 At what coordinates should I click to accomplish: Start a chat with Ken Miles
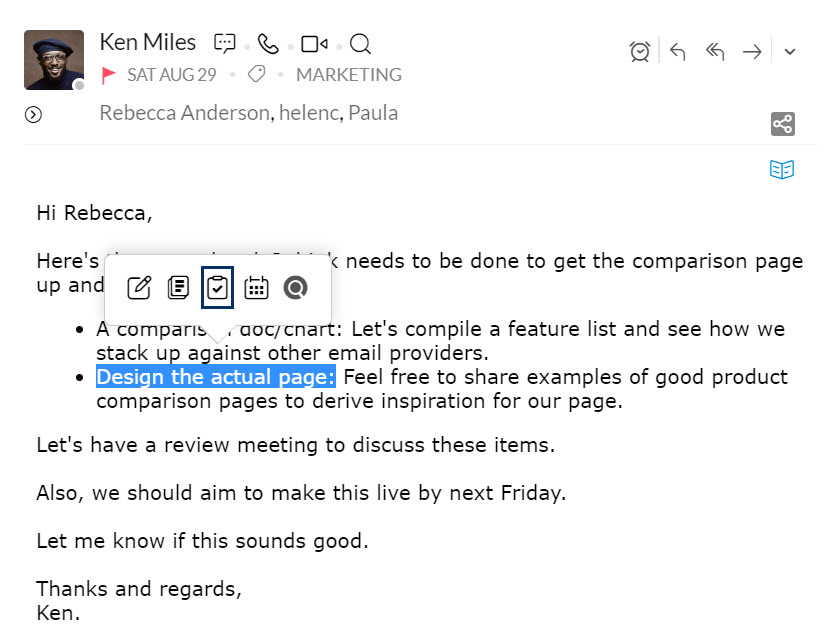tap(225, 43)
